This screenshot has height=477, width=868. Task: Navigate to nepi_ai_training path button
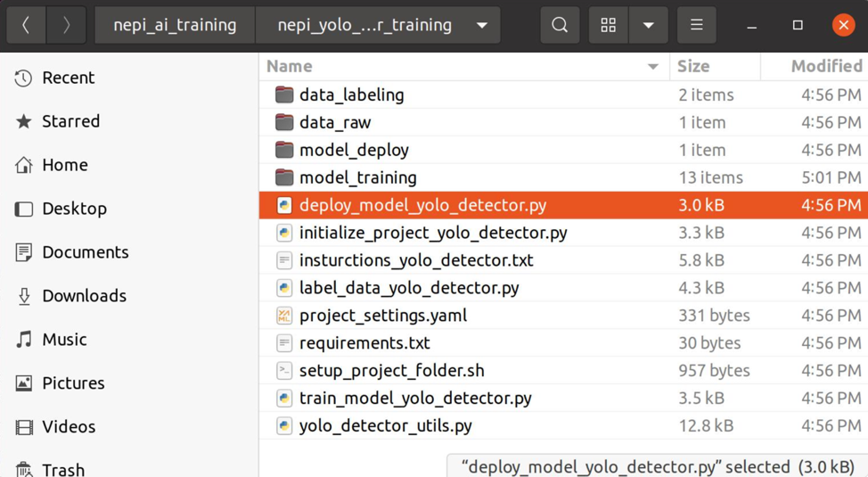175,26
